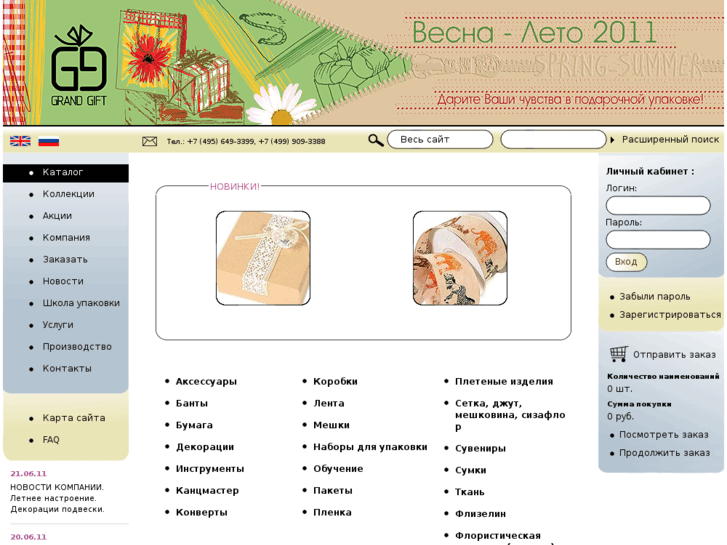Open the FAQ link

(x=51, y=440)
